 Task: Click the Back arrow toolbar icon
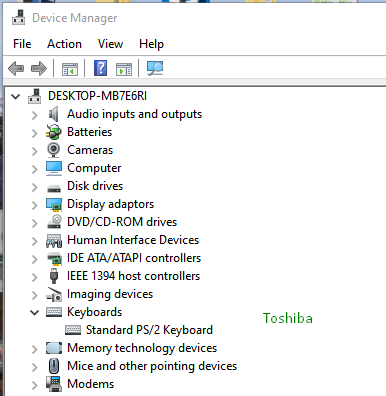pyautogui.click(x=16, y=68)
